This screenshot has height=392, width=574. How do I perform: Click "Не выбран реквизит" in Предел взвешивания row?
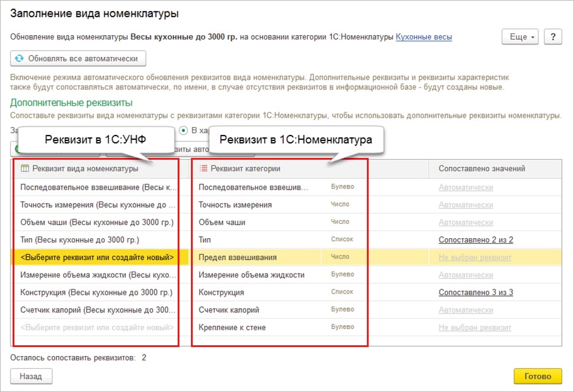point(475,258)
